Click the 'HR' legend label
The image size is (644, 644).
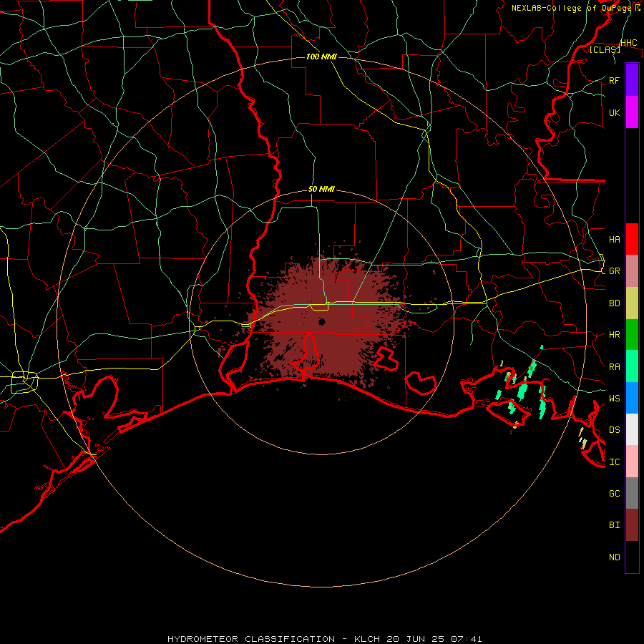point(614,335)
